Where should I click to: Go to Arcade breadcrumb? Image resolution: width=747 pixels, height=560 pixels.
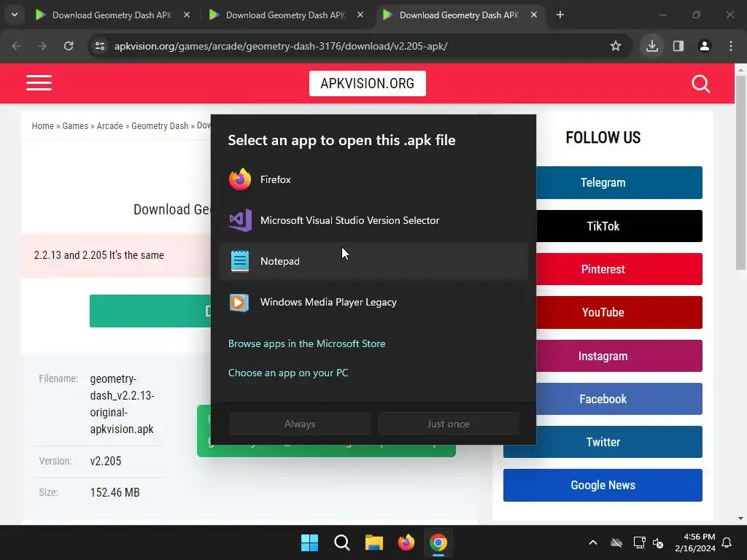click(x=109, y=125)
